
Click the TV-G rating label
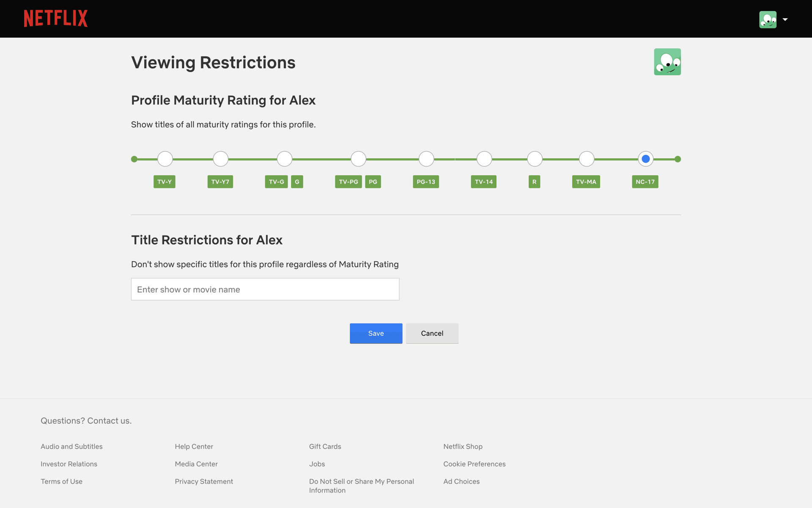(277, 182)
